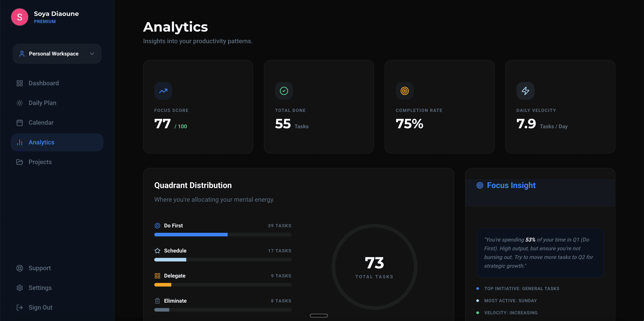Open the Daily Plan section
The image size is (644, 321).
click(42, 103)
